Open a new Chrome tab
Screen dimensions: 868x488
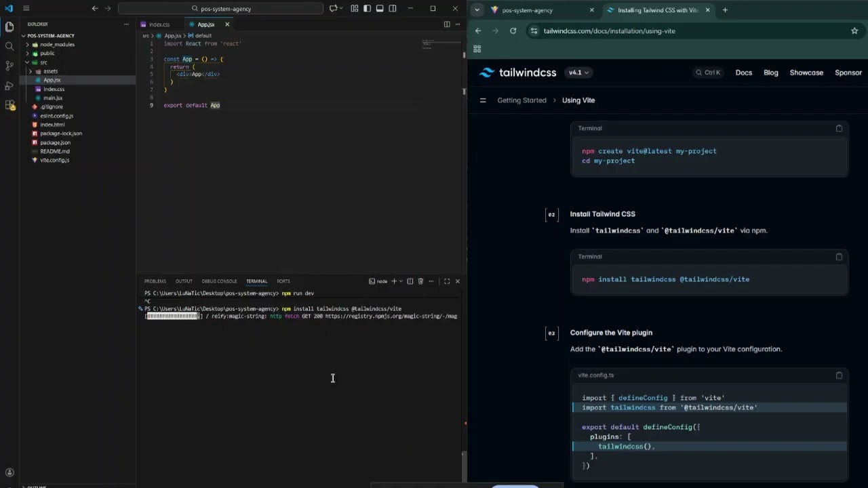coord(725,10)
